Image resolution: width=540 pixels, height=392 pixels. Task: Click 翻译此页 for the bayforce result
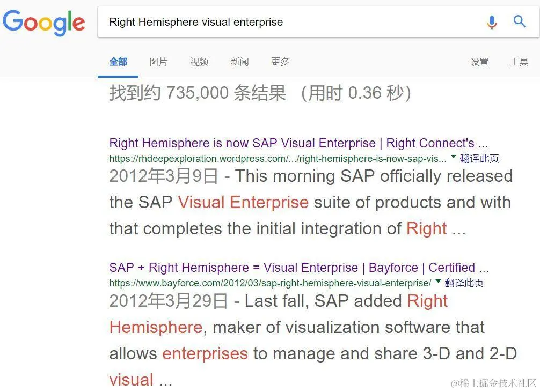click(x=464, y=283)
